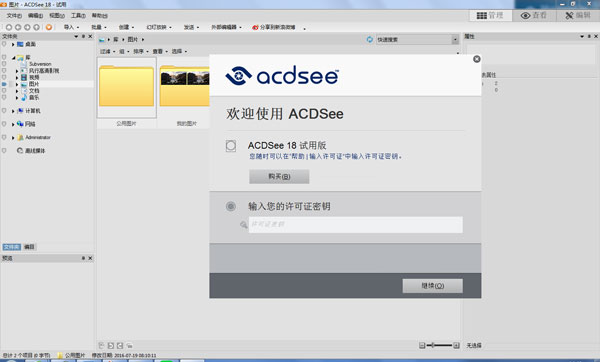
Task: Expand the 计算机 computer tree node
Action: click(13, 111)
